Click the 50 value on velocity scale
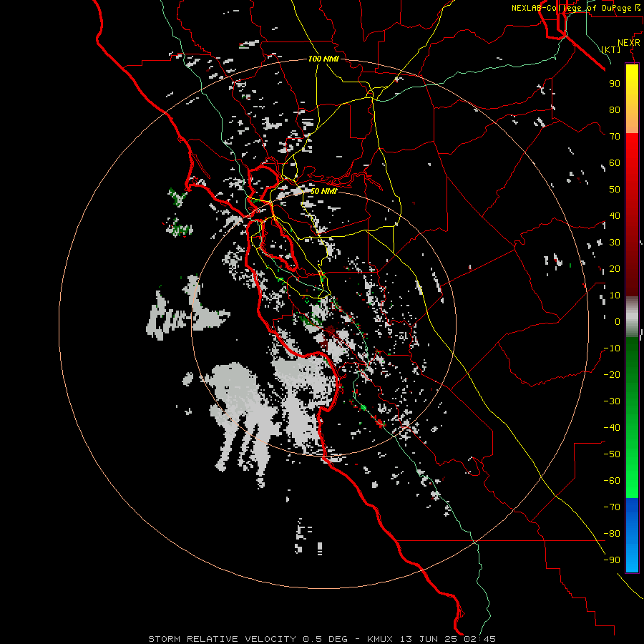The image size is (644, 644). (x=615, y=190)
